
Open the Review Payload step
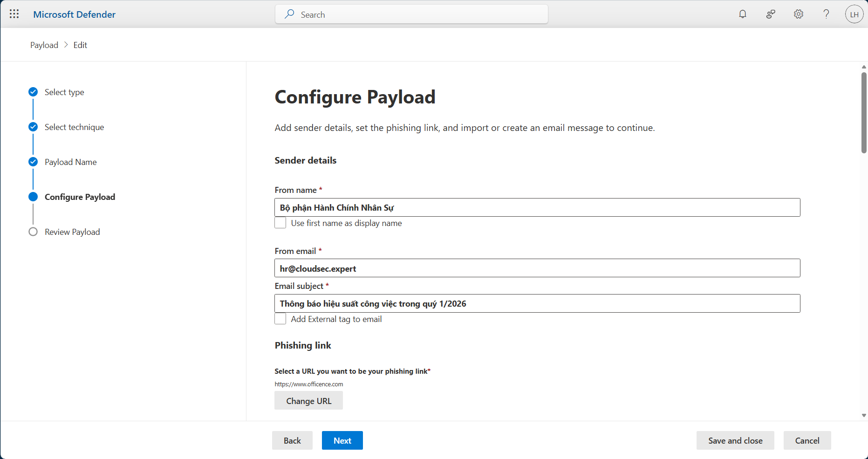[72, 232]
